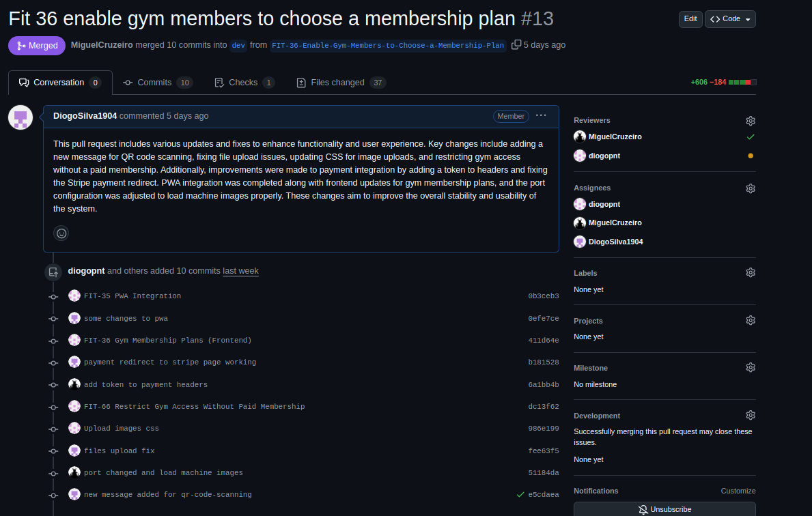Click the green check status on commit e5cdaea

pos(520,495)
